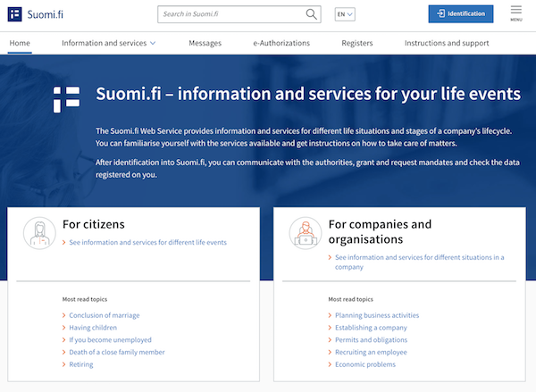
Task: Open Economic problems link
Action: point(365,364)
